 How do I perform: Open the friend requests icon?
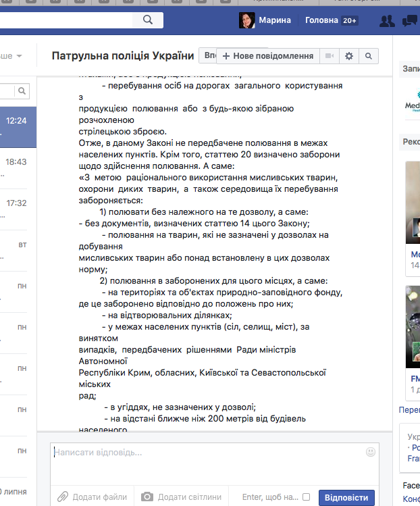tap(387, 21)
